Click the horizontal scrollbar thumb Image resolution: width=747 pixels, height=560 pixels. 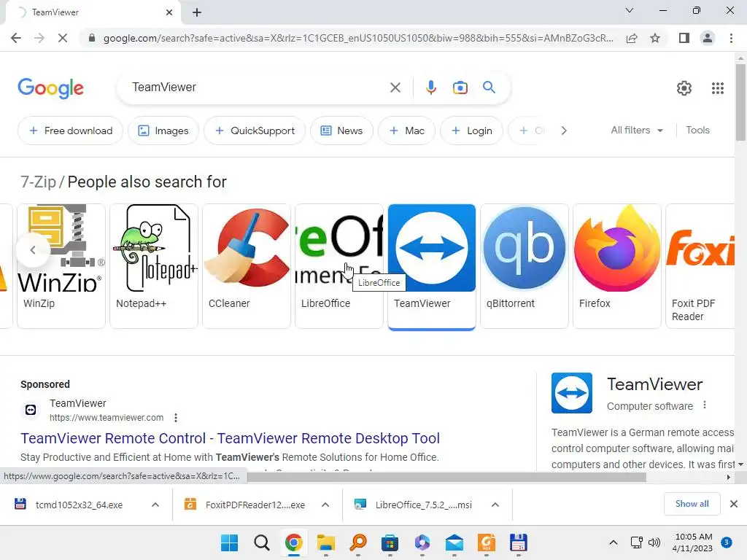pos(447,477)
